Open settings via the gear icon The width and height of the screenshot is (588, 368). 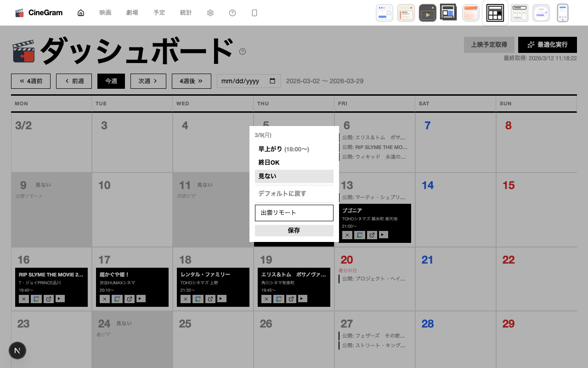(x=210, y=13)
